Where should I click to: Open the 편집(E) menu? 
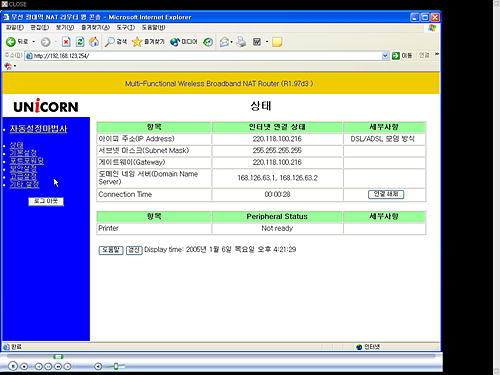pyautogui.click(x=39, y=27)
